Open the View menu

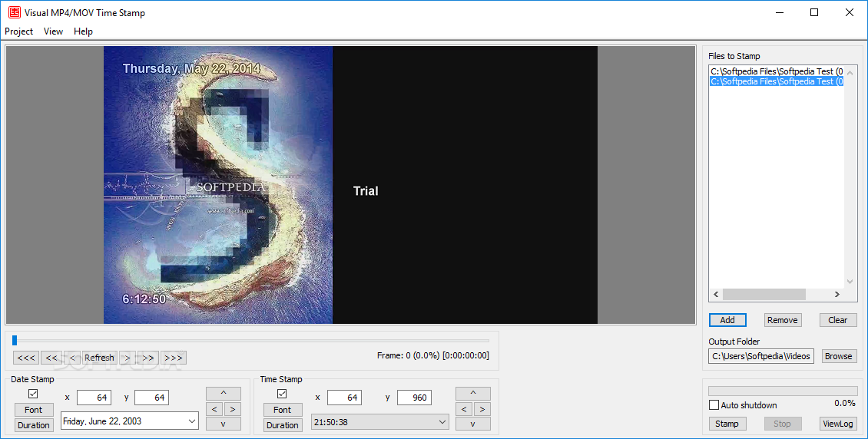point(53,31)
